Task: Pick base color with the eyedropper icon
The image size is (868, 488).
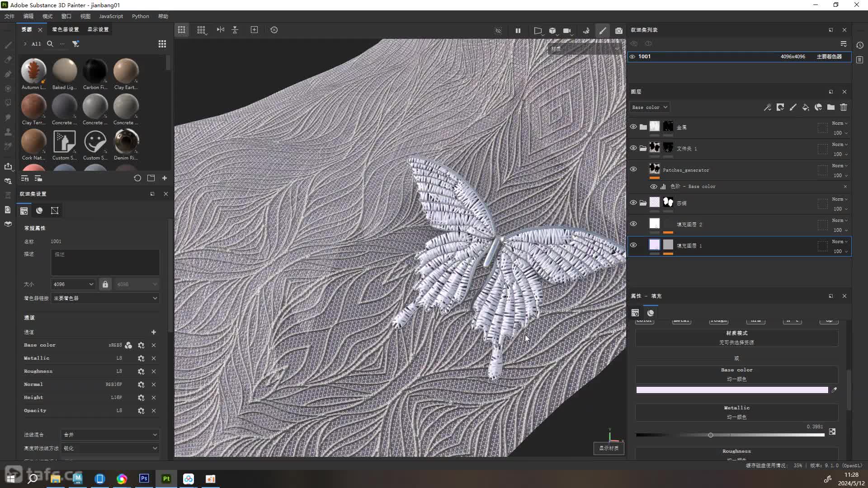Action: point(834,390)
